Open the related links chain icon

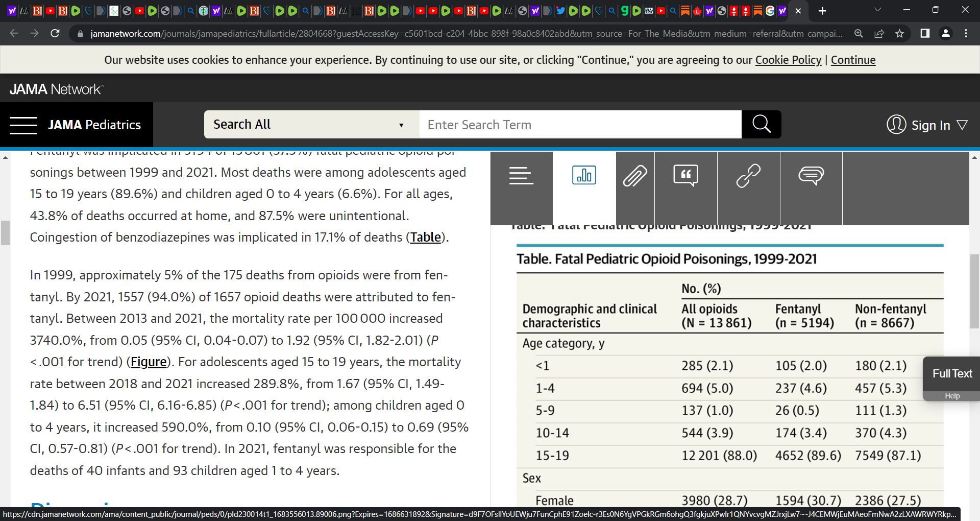748,176
